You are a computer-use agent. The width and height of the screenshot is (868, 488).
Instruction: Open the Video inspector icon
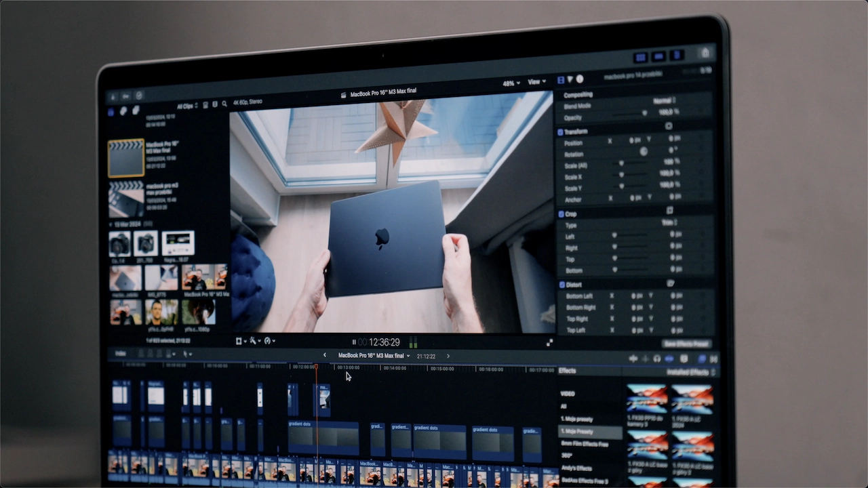[561, 80]
